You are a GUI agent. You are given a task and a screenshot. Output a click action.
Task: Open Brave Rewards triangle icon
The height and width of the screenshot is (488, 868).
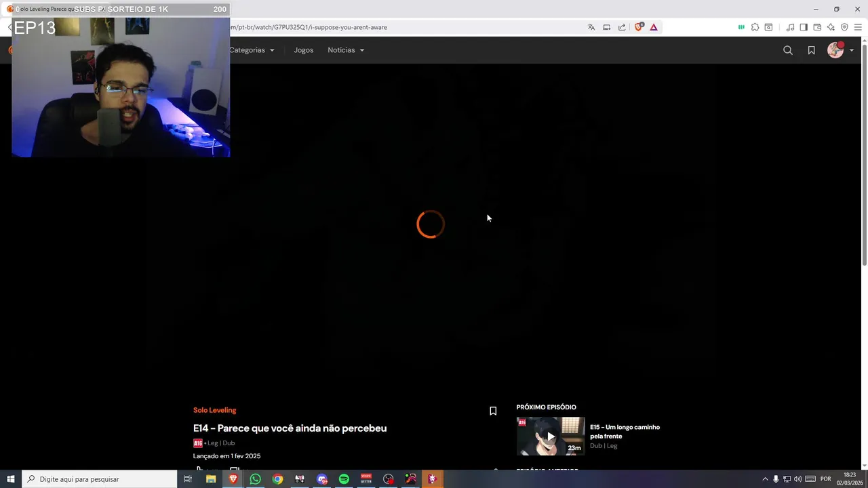[x=654, y=27]
